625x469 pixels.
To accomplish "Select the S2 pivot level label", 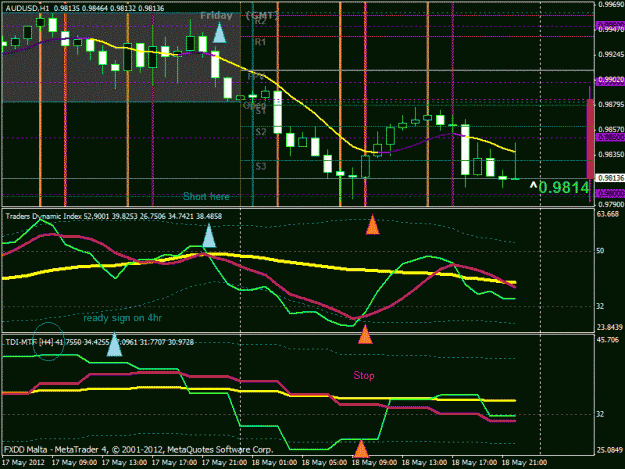I will (261, 132).
